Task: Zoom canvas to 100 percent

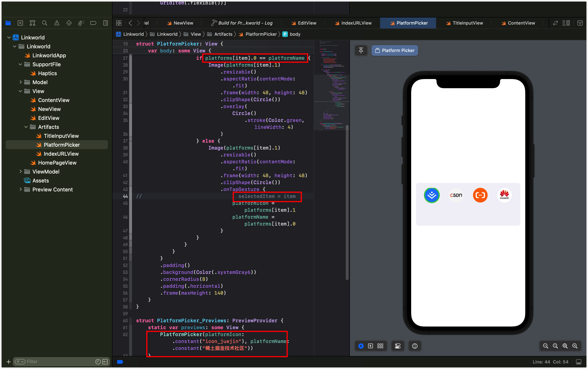Action: 555,346
